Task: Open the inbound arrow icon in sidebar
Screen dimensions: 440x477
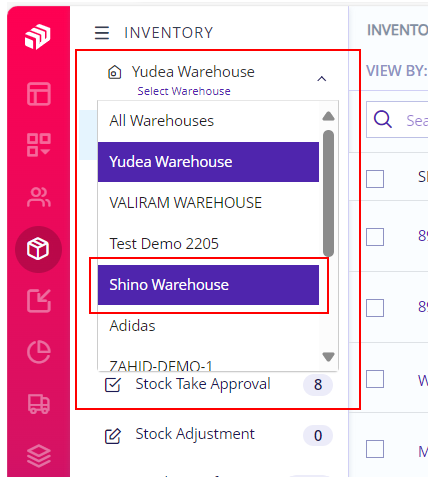Action: 39,301
